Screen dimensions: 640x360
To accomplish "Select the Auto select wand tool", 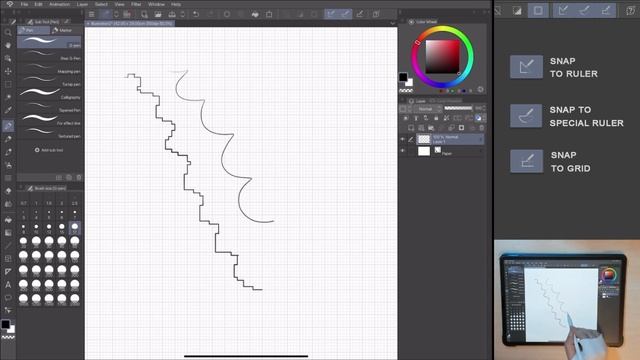I will (8, 97).
